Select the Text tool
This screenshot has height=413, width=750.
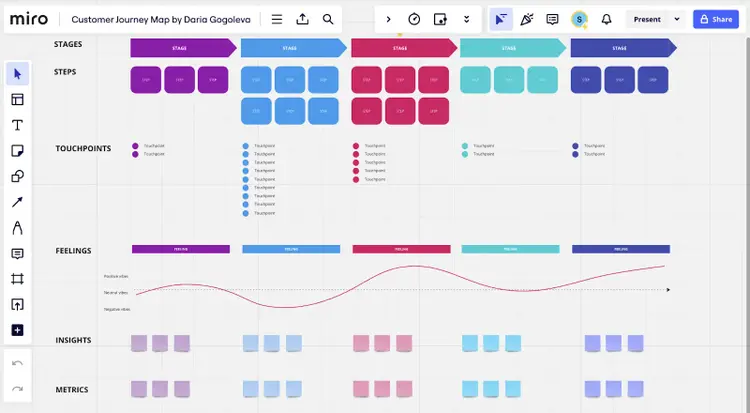tap(18, 125)
